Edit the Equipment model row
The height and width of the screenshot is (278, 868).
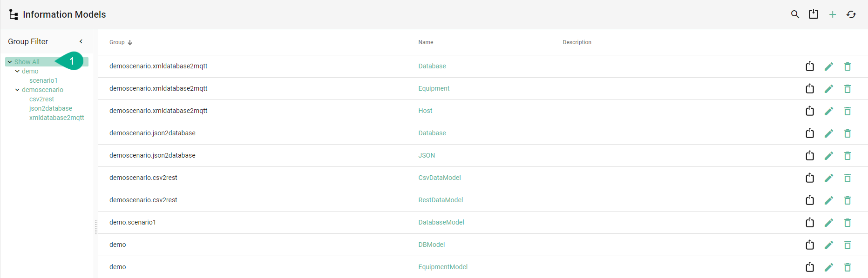click(x=828, y=89)
